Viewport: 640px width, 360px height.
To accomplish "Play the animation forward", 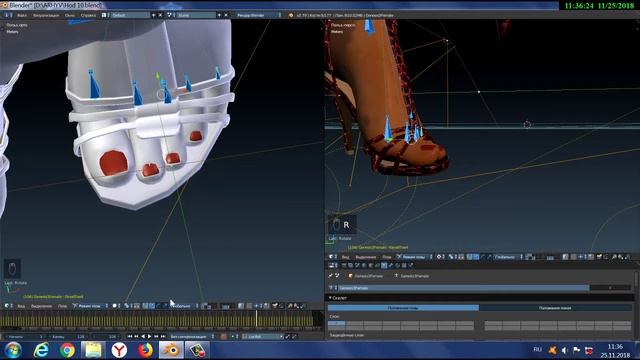I will point(149,337).
